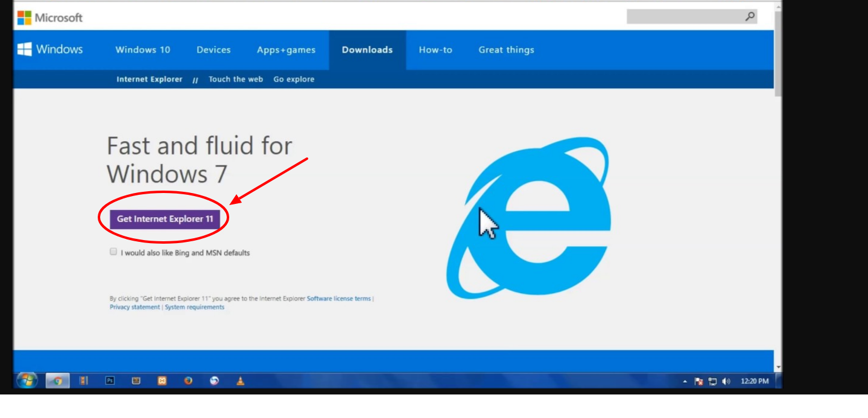The height and width of the screenshot is (418, 868).
Task: Click the Fast and fluid for Windows 7 heading
Action: (x=200, y=160)
